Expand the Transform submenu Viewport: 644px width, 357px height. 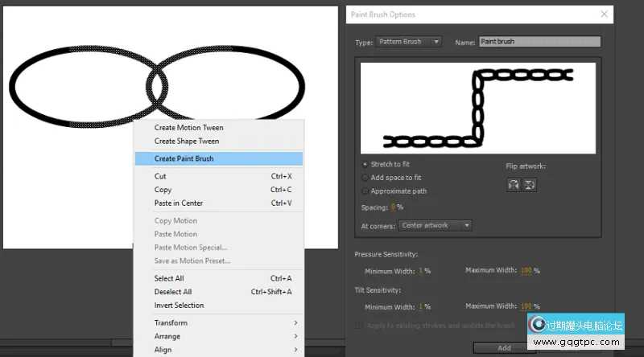point(217,323)
